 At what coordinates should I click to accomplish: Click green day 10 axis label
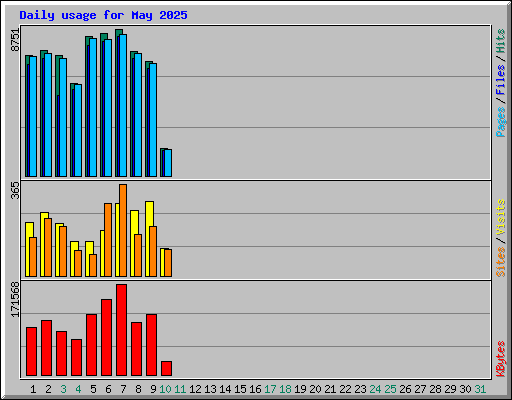165,389
